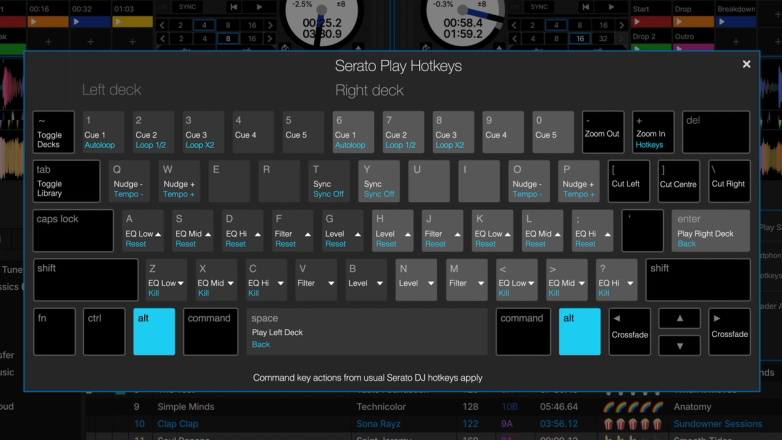Click T key Sync for left deck
This screenshot has width=782, height=440.
point(329,181)
